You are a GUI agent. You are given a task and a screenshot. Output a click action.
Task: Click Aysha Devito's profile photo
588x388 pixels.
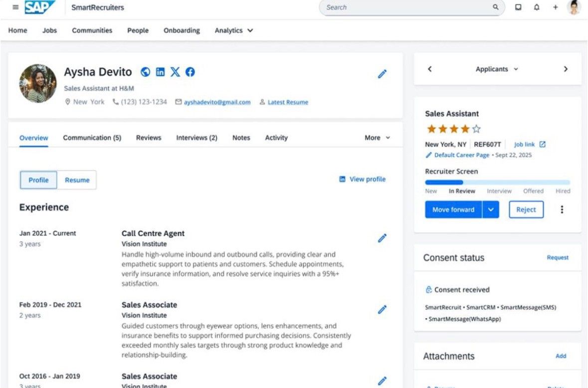click(38, 83)
